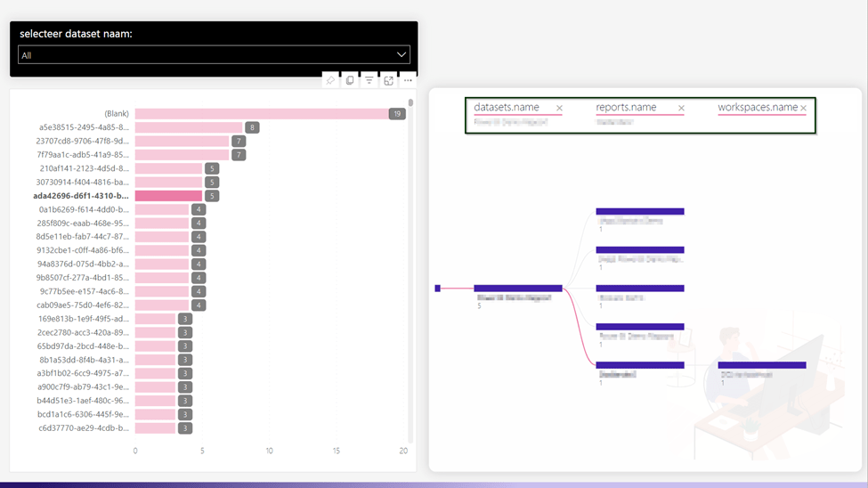868x488 pixels.
Task: Click the root node of decomposition tree
Action: click(x=438, y=288)
